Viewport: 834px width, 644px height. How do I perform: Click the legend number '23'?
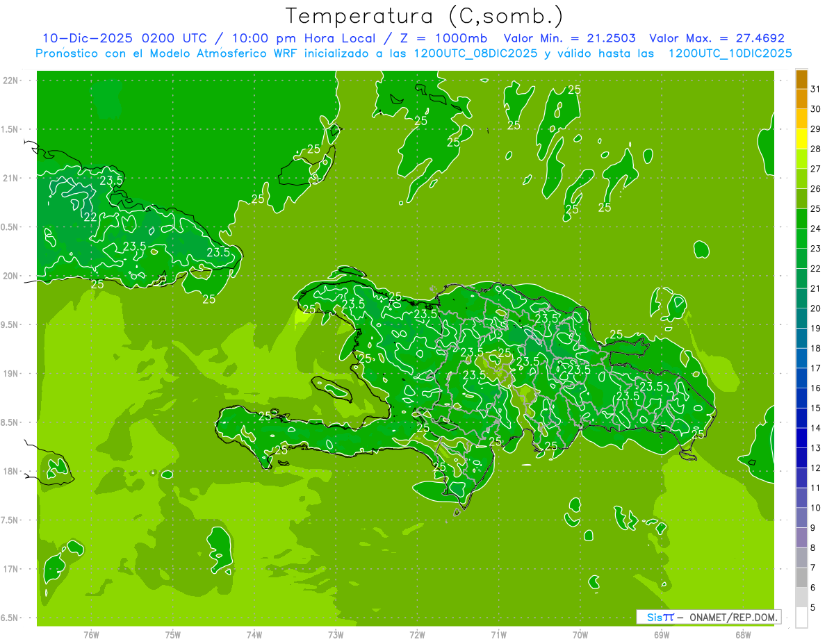[x=815, y=249]
